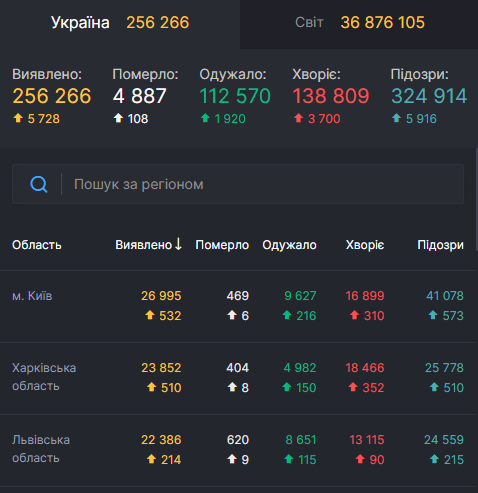Sort table by Область column
The width and height of the screenshot is (478, 493).
[37, 245]
